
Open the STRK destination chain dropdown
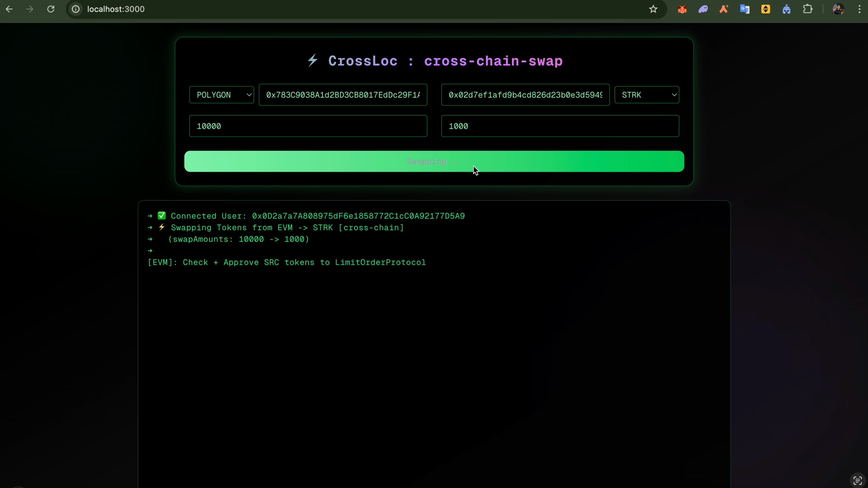tap(646, 95)
